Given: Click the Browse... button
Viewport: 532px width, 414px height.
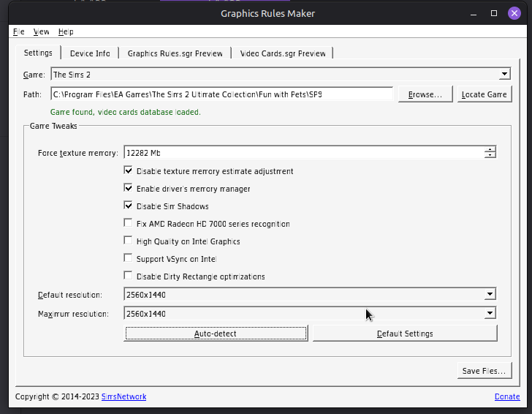Looking at the screenshot, I should 425,94.
